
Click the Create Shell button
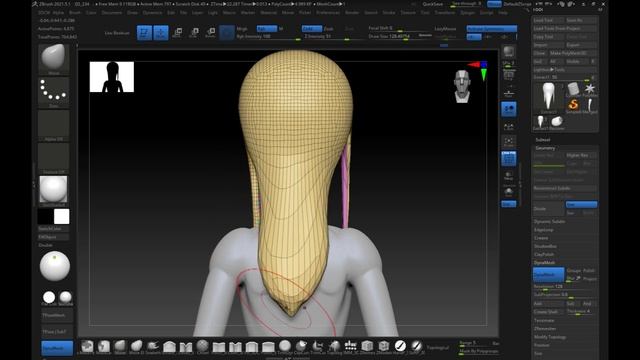click(x=549, y=312)
